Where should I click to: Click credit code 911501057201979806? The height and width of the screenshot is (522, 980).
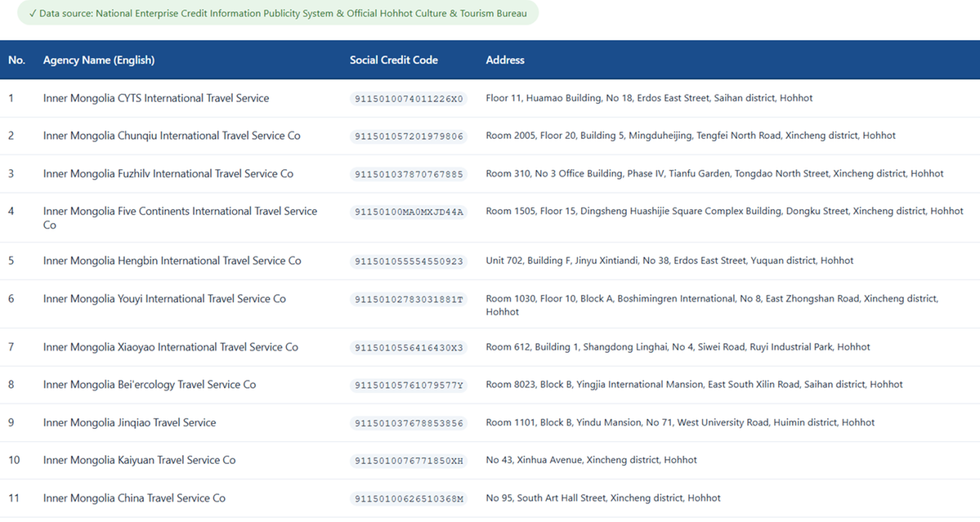409,136
